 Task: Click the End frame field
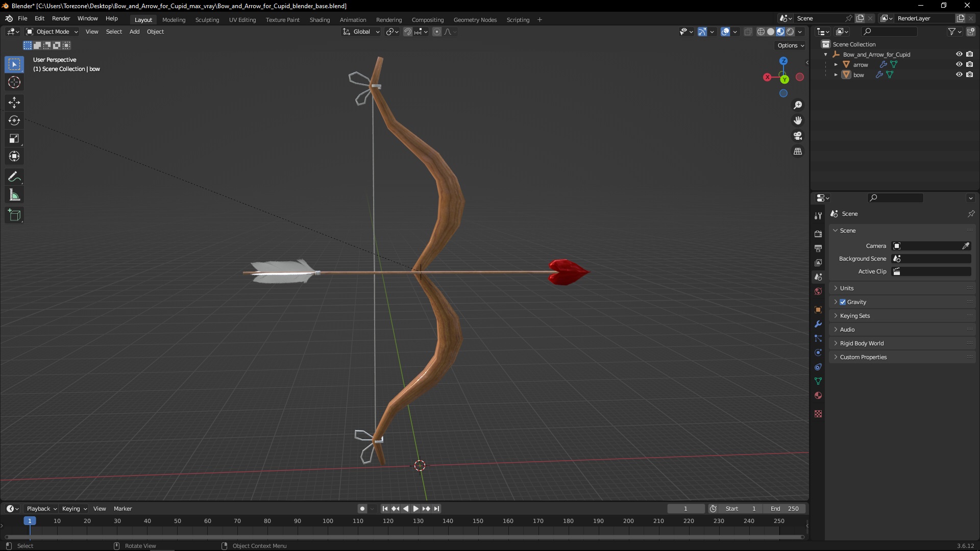(x=785, y=509)
